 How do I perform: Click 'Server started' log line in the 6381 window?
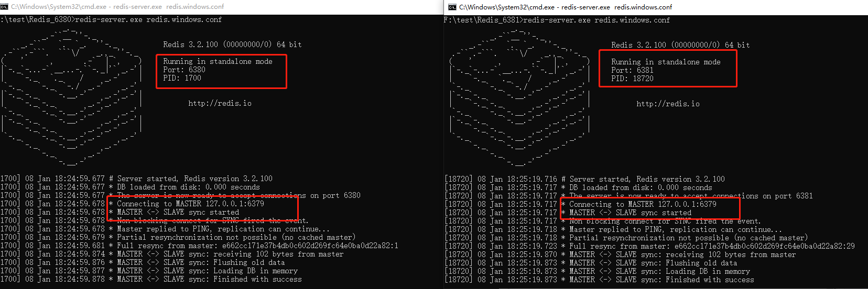point(585,180)
